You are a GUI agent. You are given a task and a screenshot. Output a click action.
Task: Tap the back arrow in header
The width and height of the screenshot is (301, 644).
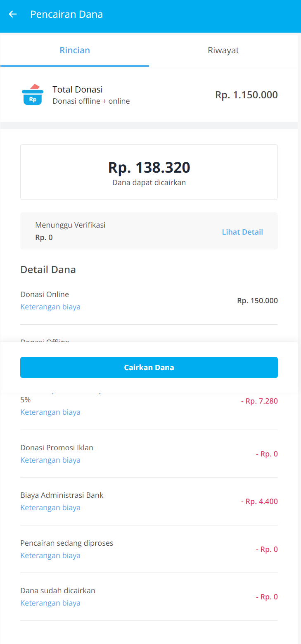point(13,14)
